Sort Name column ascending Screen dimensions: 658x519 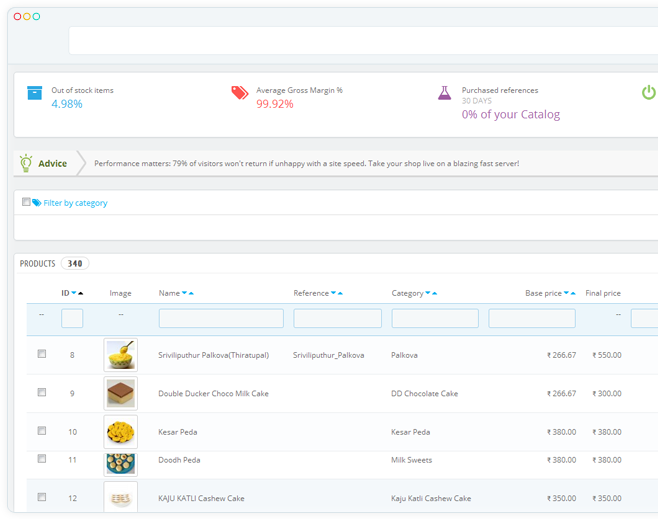tap(191, 293)
